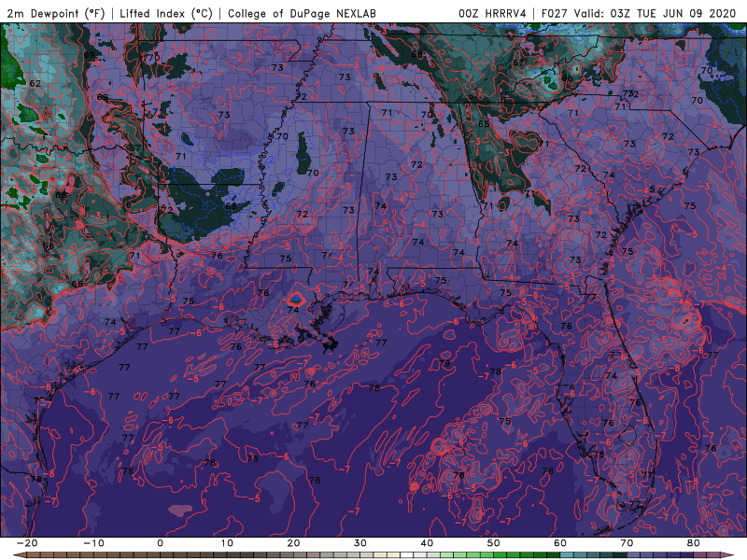The width and height of the screenshot is (747, 560).
Task: Pick the teal color bar segment below 60
Action: coord(567,555)
